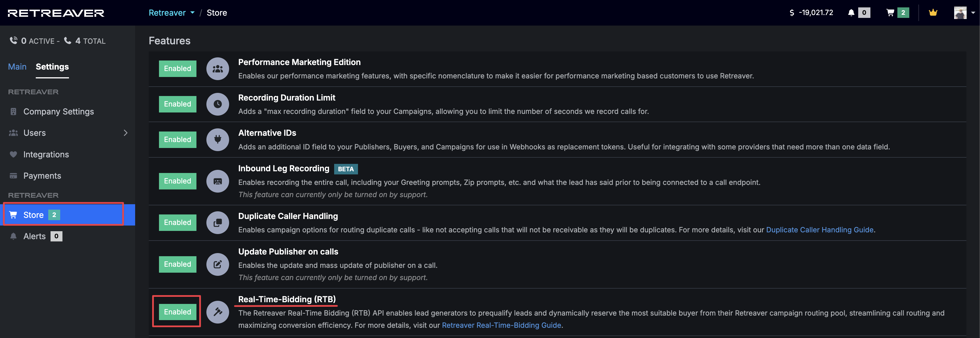Open the Retreaver Real-Time-Bidding Guide link
980x338 pixels.
pyautogui.click(x=501, y=326)
